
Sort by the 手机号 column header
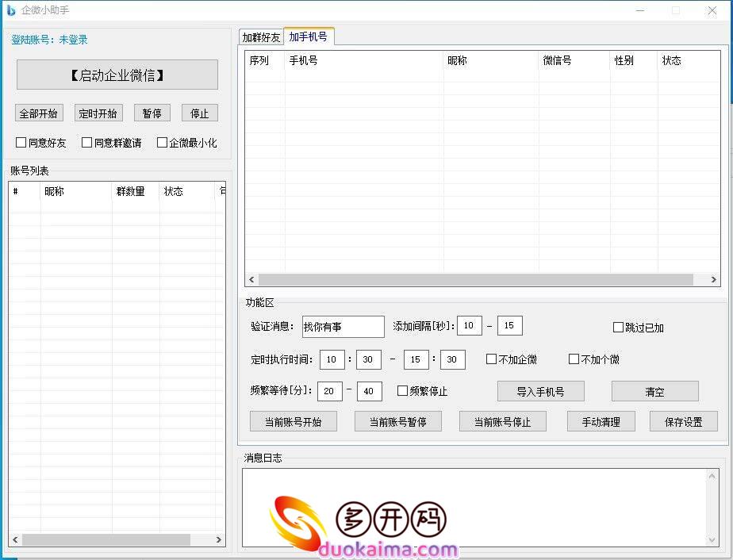click(x=363, y=60)
